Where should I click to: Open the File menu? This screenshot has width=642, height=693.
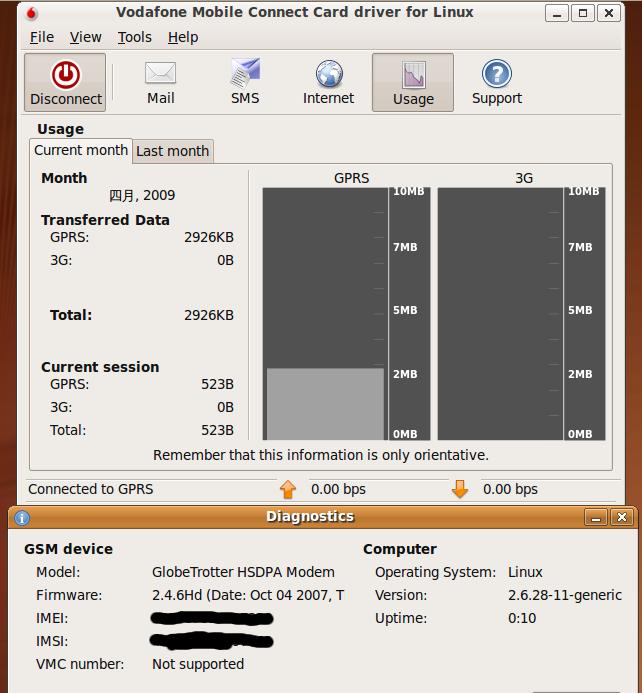(42, 37)
